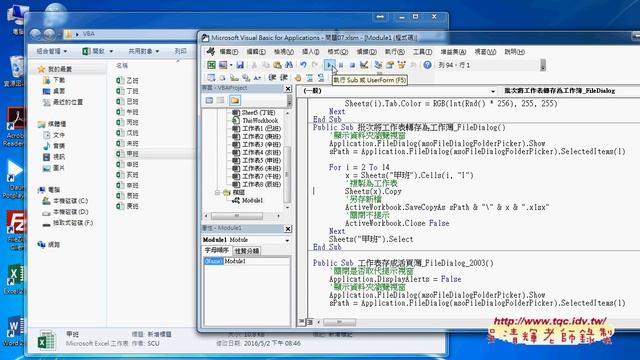
Task: Click the code window horizontal scrollbar
Action: coord(339,322)
